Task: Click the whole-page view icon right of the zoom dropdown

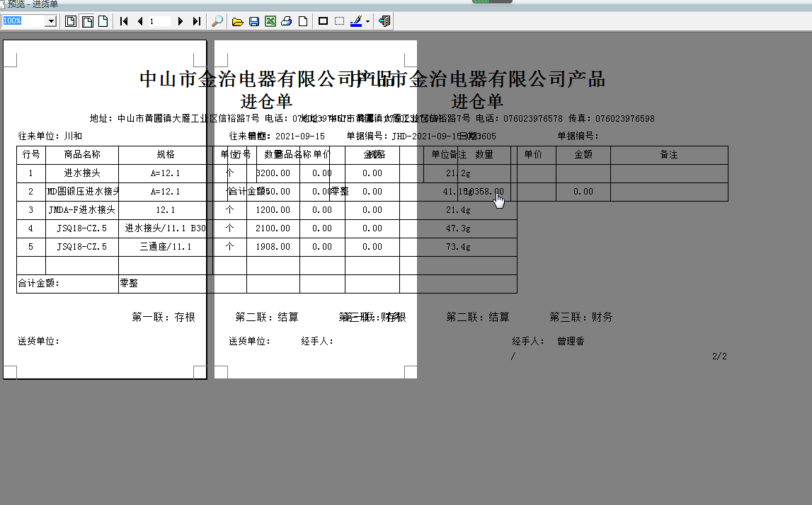Action: pyautogui.click(x=71, y=21)
